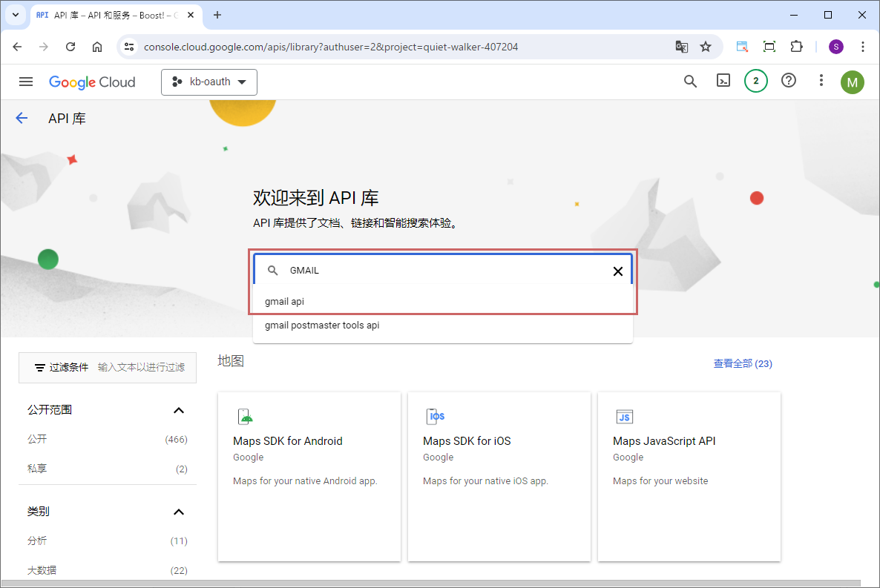This screenshot has height=588, width=880.
Task: Open the three-dot settings menu in console header
Action: pyautogui.click(x=821, y=82)
